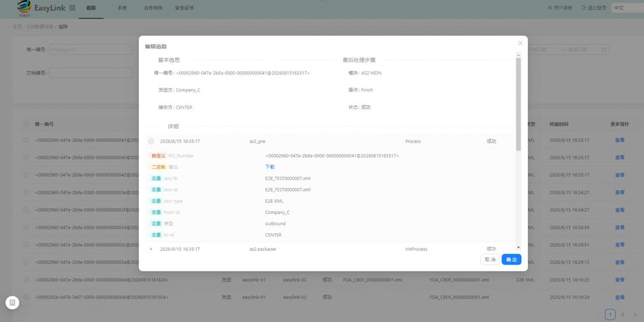
Task: Switch to the 本地 tab
Action: coord(122,8)
